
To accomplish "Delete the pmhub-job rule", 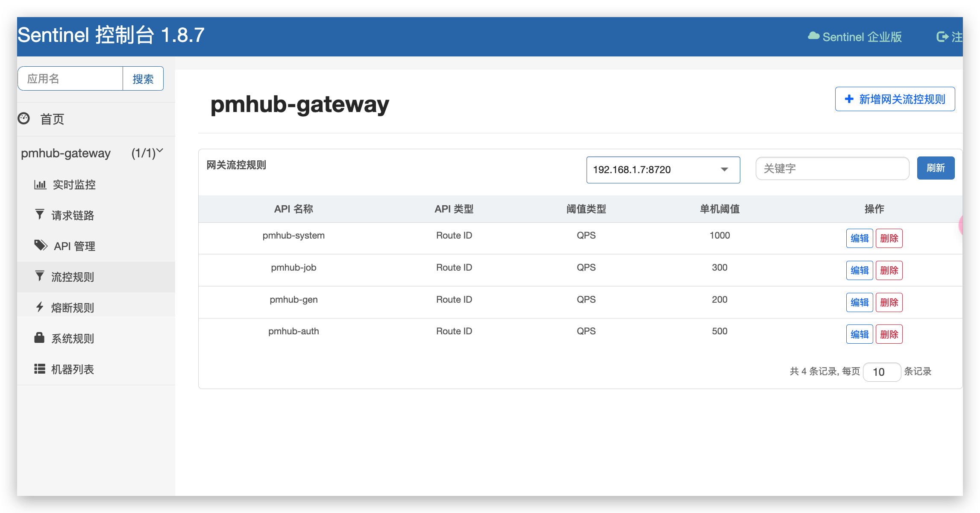I will tap(889, 270).
